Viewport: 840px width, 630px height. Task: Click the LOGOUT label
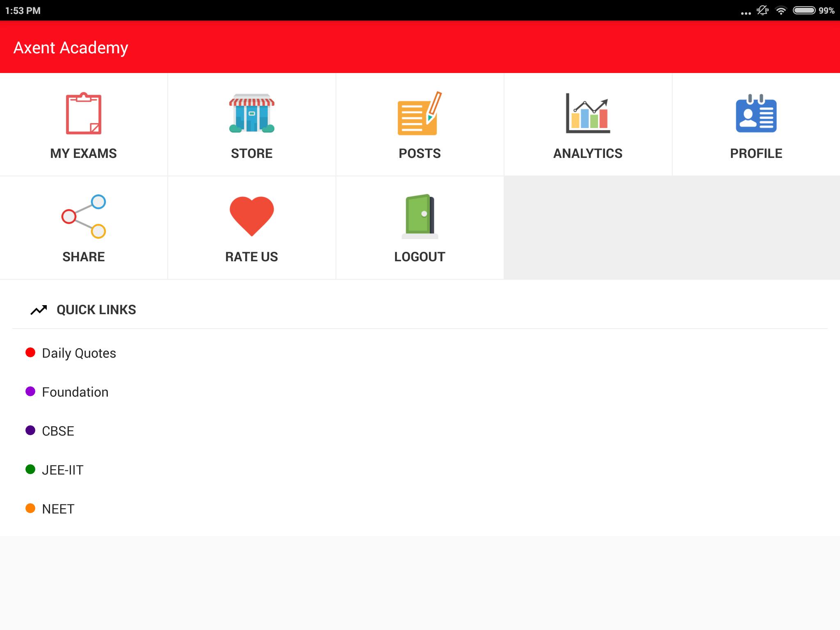click(x=420, y=257)
